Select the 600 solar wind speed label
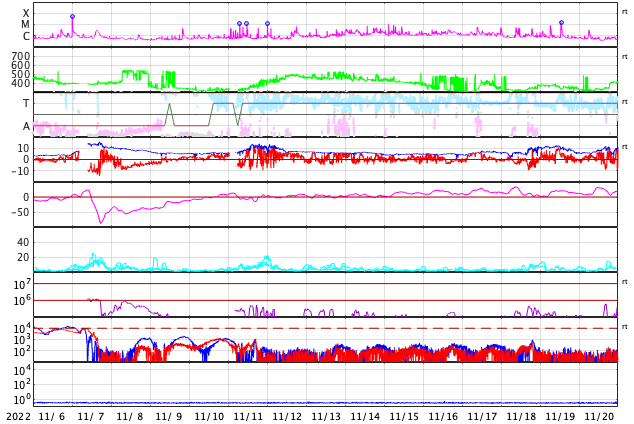This screenshot has height=424, width=634. (x=21, y=65)
